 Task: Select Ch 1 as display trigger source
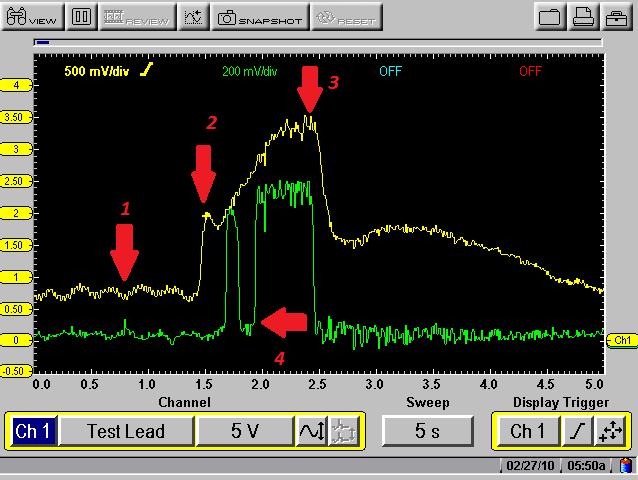(528, 432)
